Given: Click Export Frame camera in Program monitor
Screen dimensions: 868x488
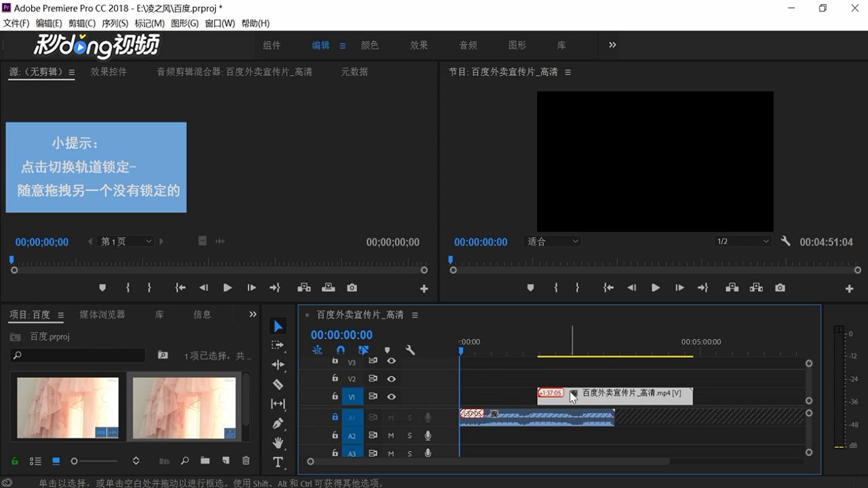Looking at the screenshot, I should point(781,288).
